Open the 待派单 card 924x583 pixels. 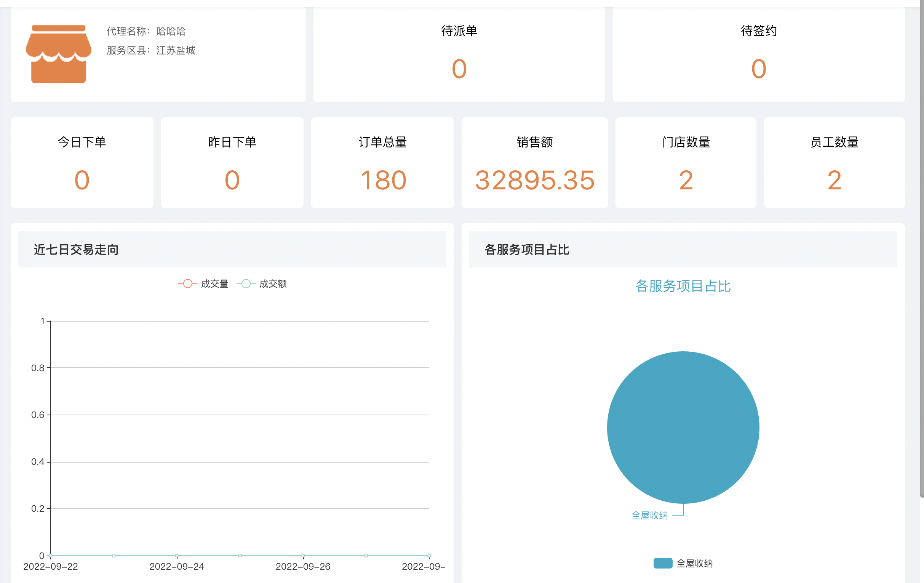coord(459,54)
